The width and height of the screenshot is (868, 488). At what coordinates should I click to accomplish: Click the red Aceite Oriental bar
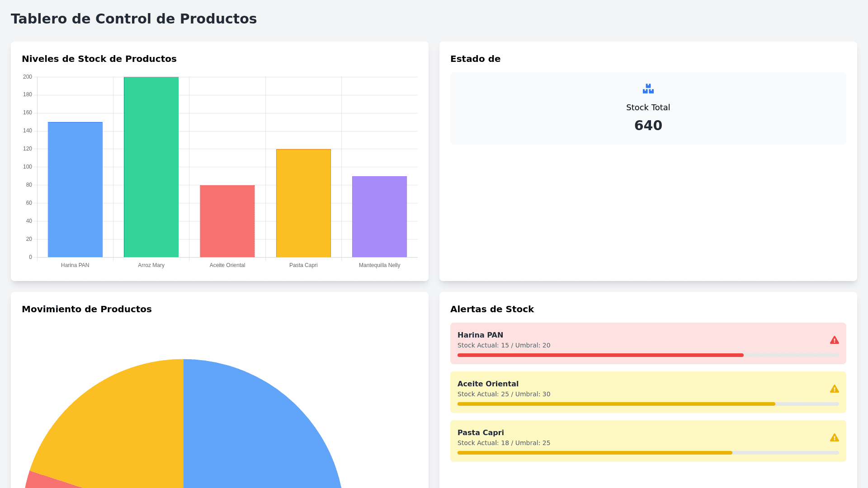pyautogui.click(x=227, y=221)
